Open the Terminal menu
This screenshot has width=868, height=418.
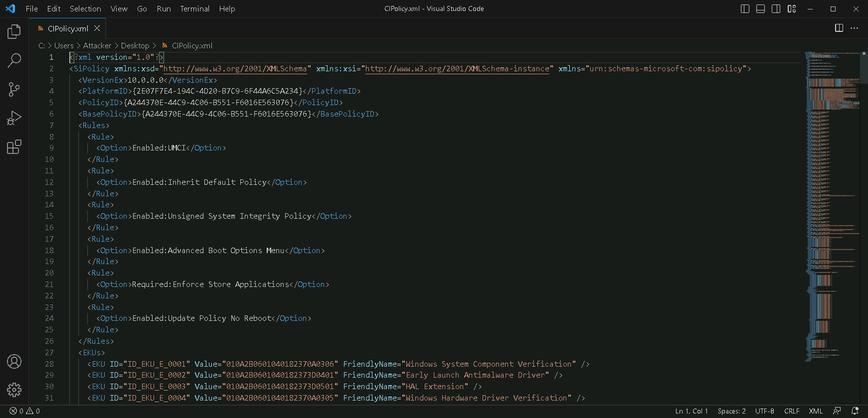tap(194, 9)
